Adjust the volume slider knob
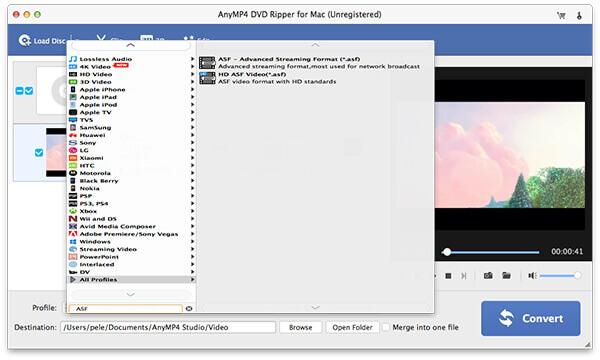Screen dimensions: 600x360 click(x=577, y=275)
